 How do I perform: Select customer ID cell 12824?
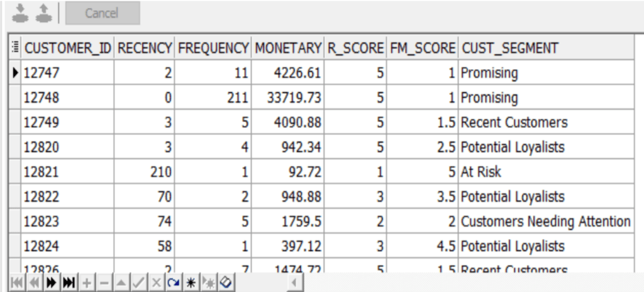(x=67, y=246)
